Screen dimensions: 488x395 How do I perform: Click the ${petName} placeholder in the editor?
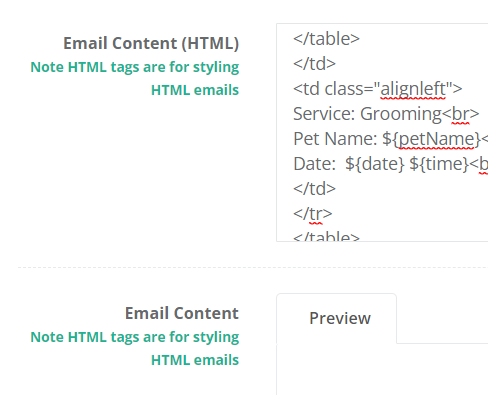[431, 139]
